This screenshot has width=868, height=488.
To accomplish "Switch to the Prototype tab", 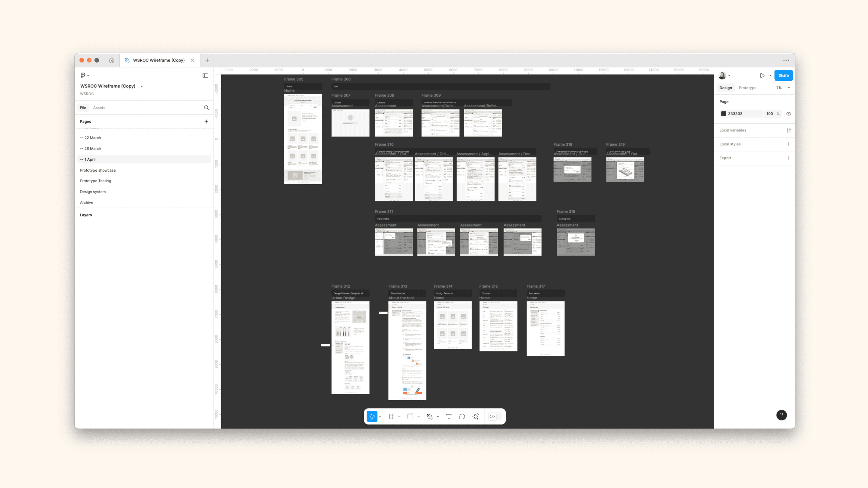I will tap(747, 88).
